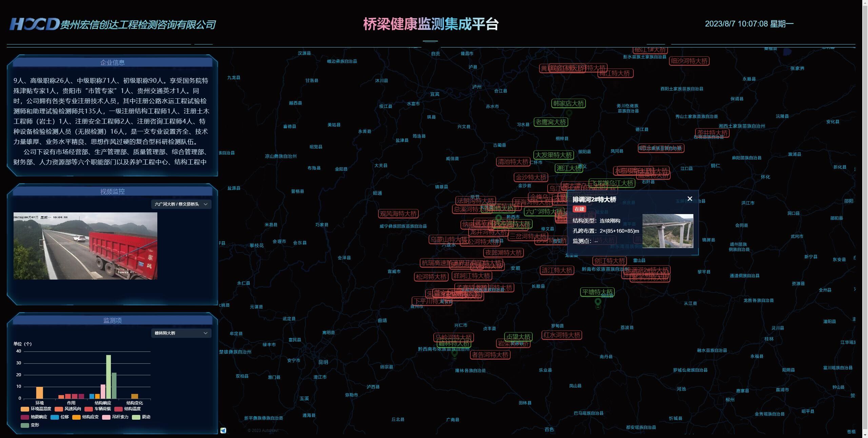Click the green pin below 韩家店大桥
The width and height of the screenshot is (868, 438).
pyautogui.click(x=569, y=113)
